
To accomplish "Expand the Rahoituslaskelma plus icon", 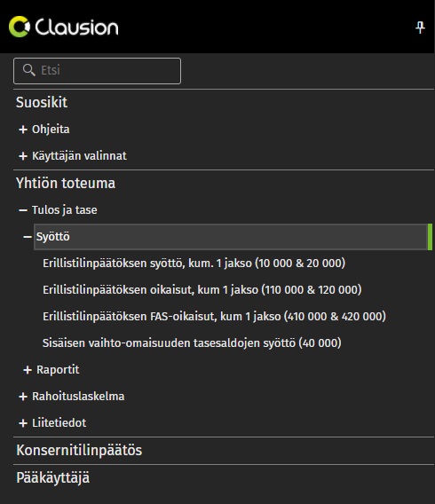I will coord(23,397).
